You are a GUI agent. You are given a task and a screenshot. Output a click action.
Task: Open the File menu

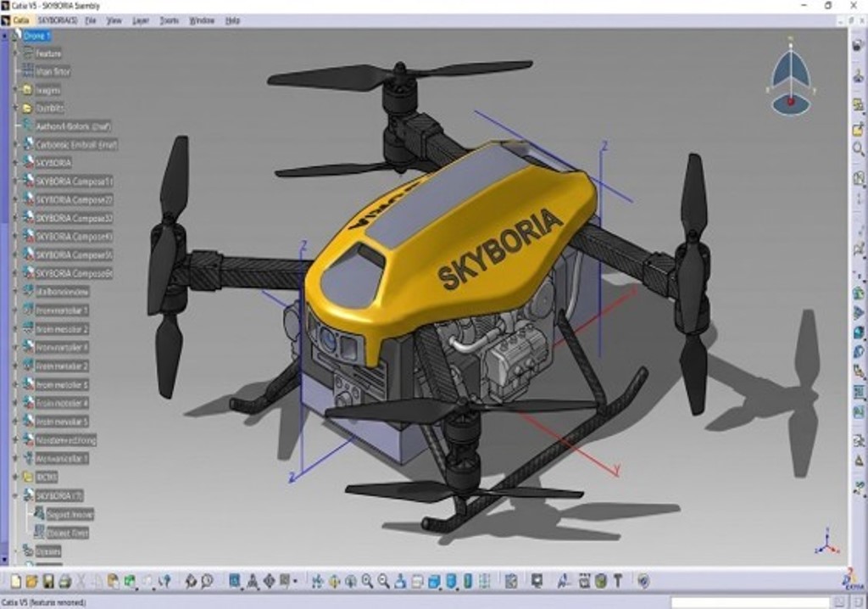91,20
